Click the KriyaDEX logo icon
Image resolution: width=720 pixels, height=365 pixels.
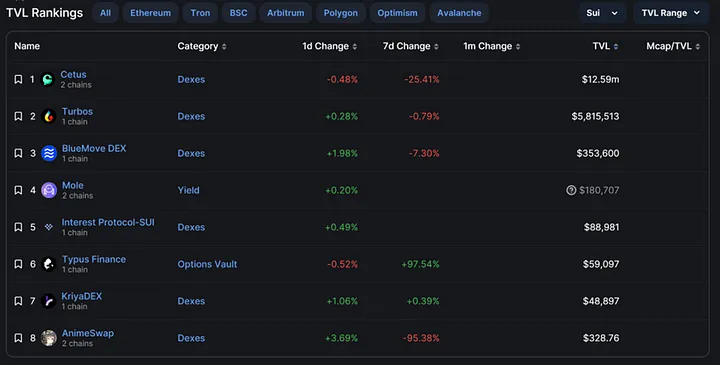pos(49,301)
